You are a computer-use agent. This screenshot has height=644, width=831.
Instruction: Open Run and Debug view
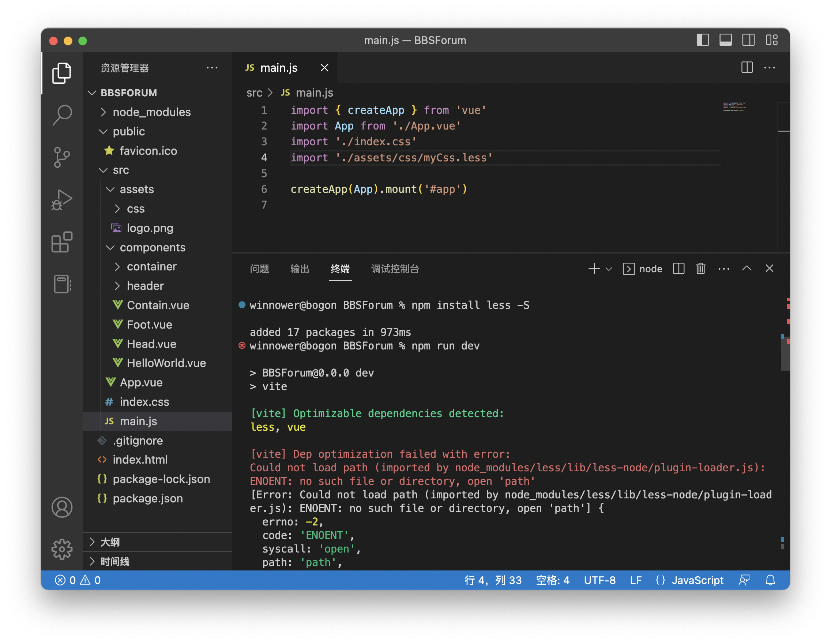[x=62, y=200]
